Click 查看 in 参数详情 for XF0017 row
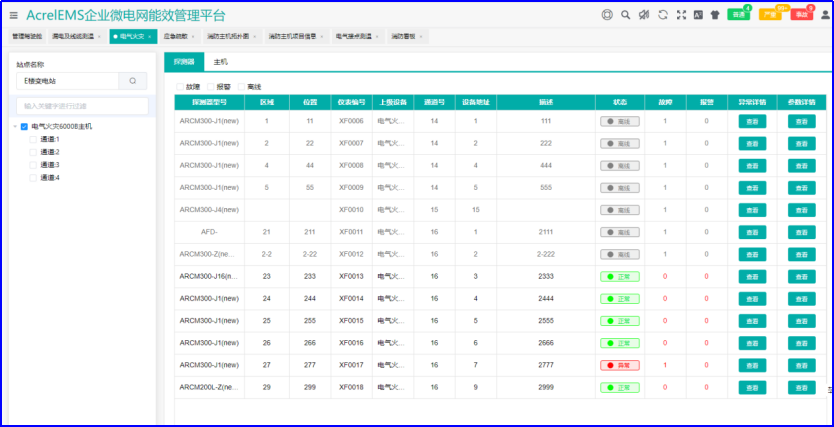Viewport: 834px width, 427px height. pyautogui.click(x=802, y=365)
